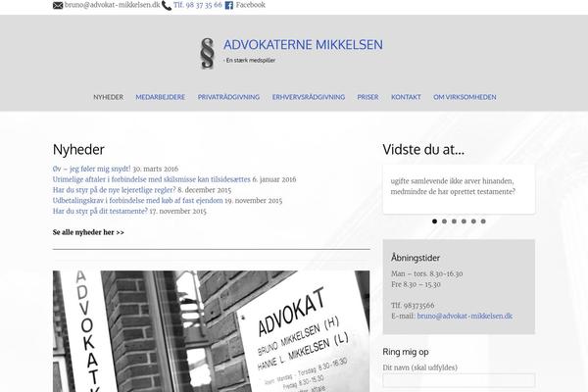This screenshot has height=392, width=588.
Task: Select the third carousel dot
Action: coord(454,221)
